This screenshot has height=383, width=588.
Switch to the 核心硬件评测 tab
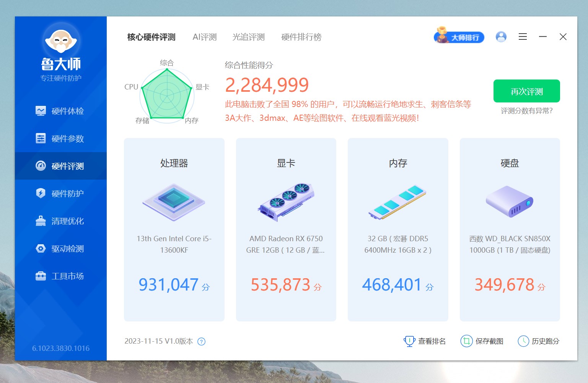coord(151,37)
